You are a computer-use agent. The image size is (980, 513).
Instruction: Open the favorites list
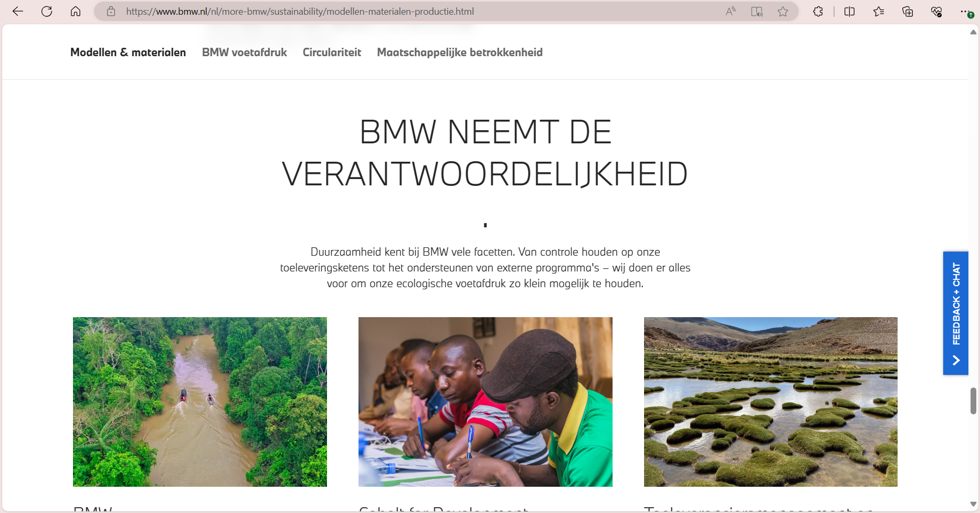coord(879,12)
